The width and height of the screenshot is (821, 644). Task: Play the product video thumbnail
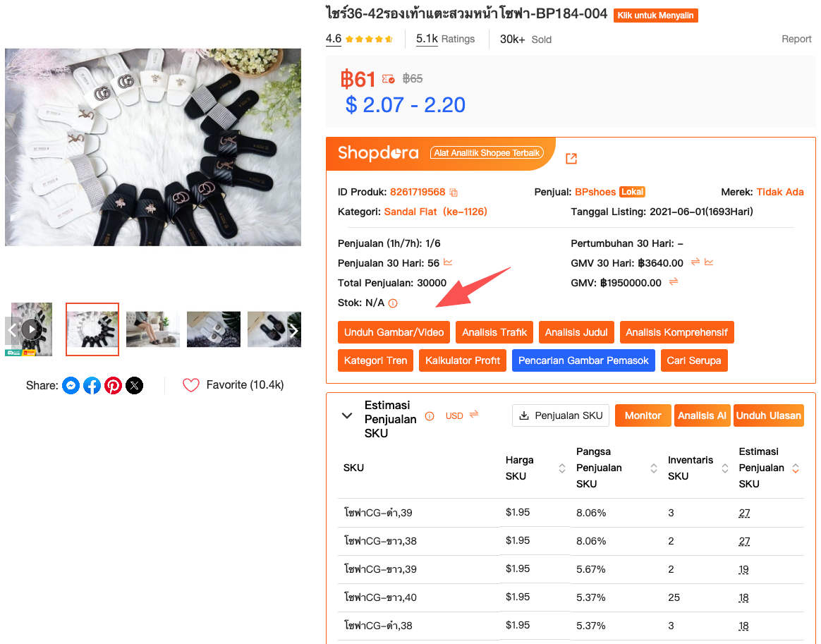(x=31, y=329)
